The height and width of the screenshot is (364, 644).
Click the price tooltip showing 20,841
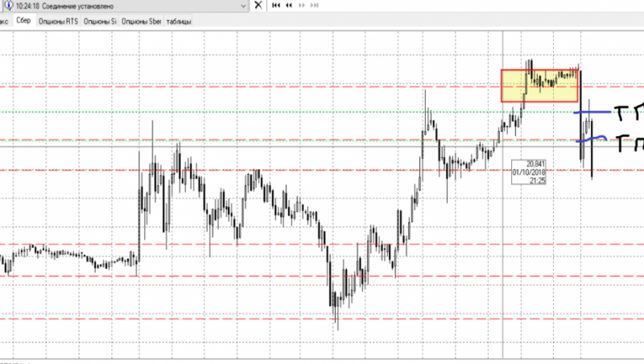coord(529,172)
